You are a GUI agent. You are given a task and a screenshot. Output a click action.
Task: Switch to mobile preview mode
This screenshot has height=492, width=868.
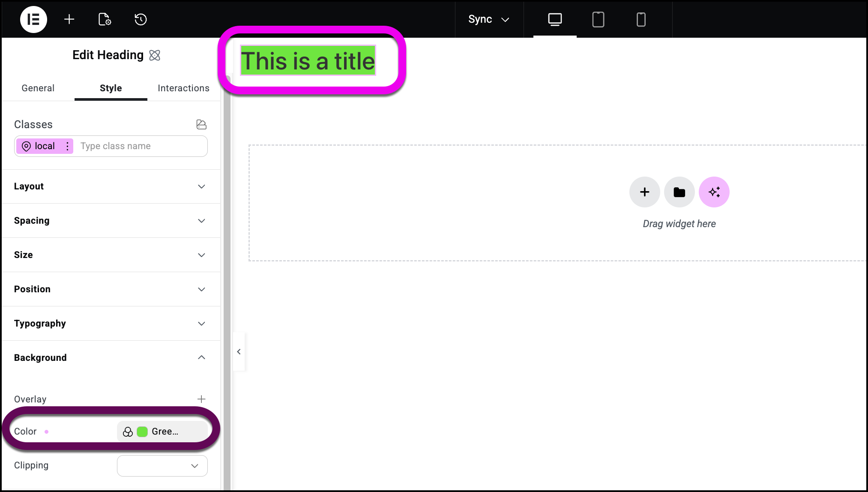click(641, 19)
